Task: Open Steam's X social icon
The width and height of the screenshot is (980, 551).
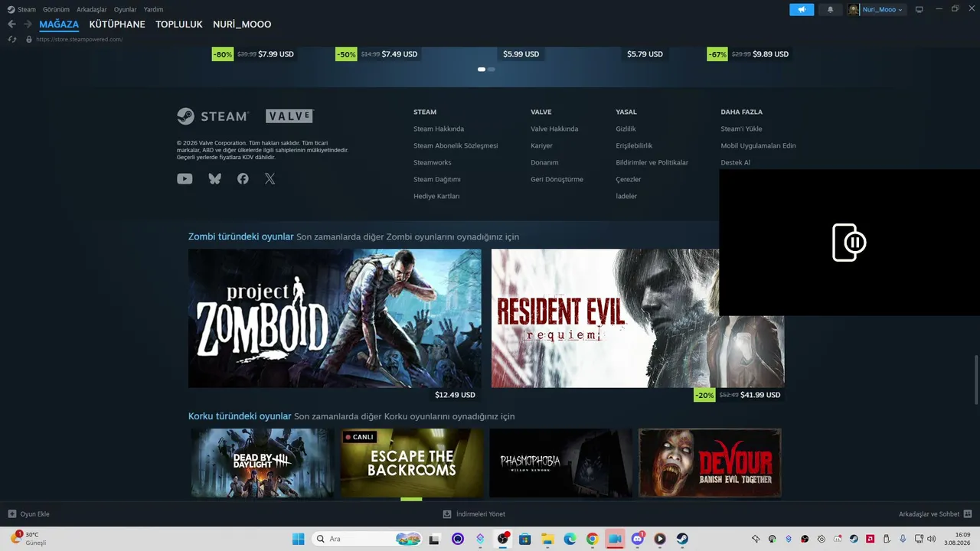Action: tap(270, 179)
